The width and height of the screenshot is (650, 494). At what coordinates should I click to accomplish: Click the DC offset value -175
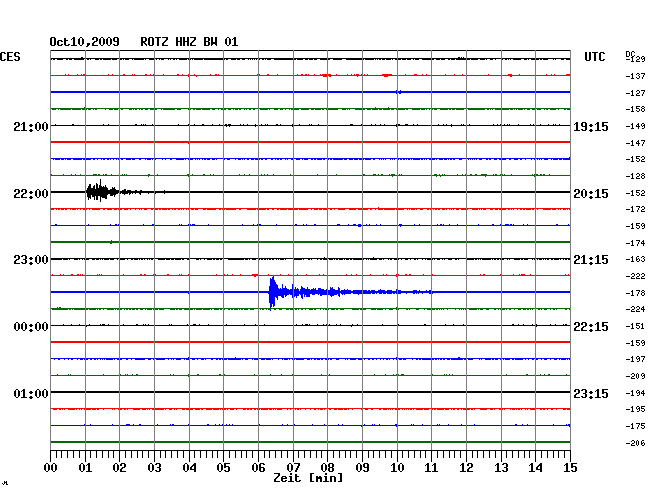click(x=635, y=426)
